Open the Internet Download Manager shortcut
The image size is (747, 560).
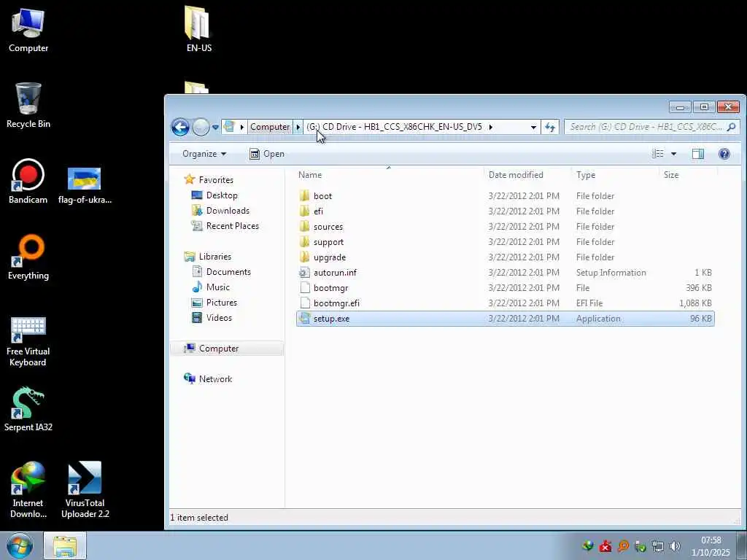(28, 489)
